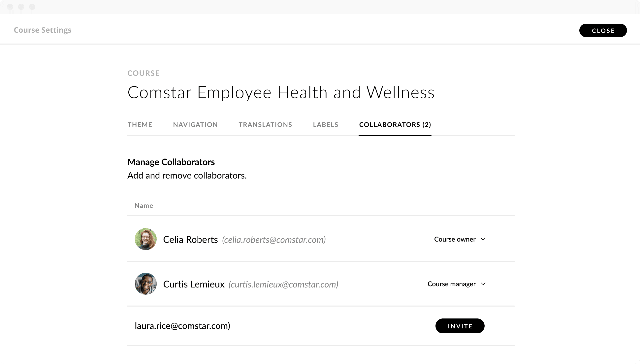
Task: Click Curtis Lemieux's avatar photo
Action: [x=145, y=284]
